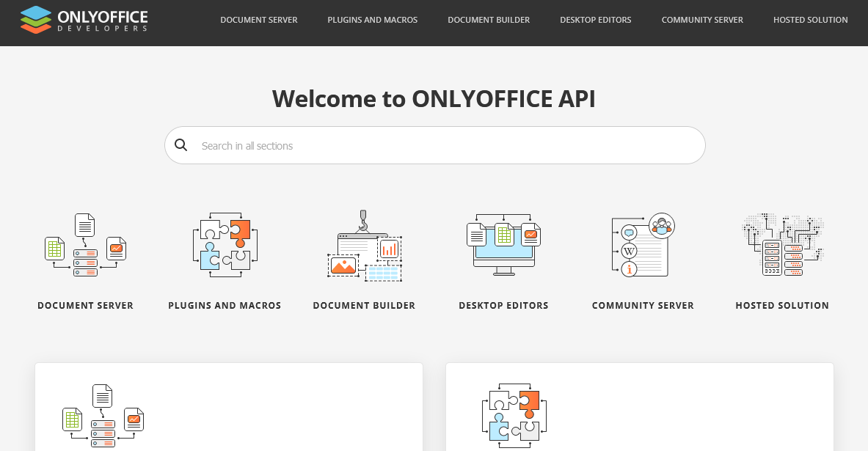This screenshot has width=868, height=451.
Task: Click the Hosted Solution server rack icon
Action: [782, 245]
